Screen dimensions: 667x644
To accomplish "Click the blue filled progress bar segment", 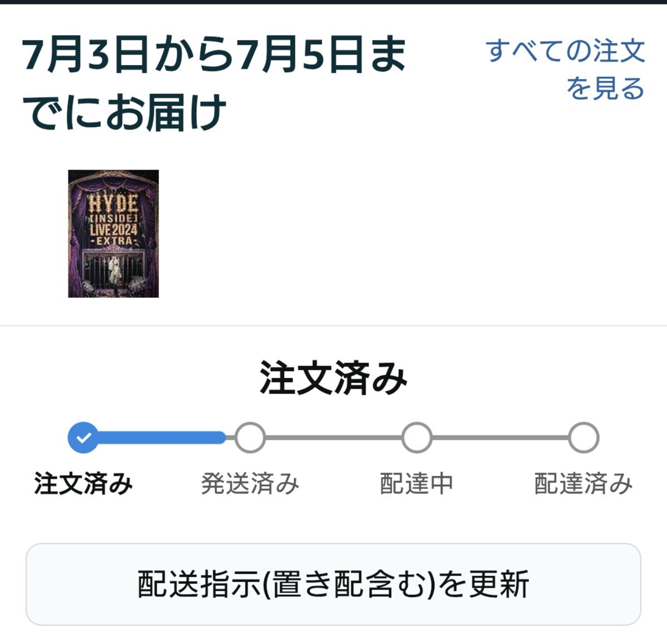I will [162, 438].
